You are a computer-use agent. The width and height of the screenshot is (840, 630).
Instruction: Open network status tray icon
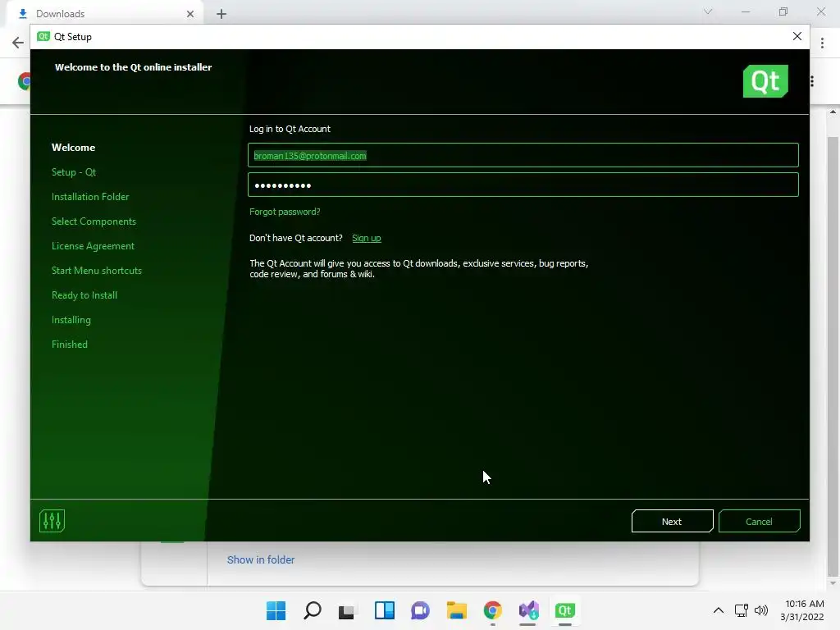pos(742,610)
